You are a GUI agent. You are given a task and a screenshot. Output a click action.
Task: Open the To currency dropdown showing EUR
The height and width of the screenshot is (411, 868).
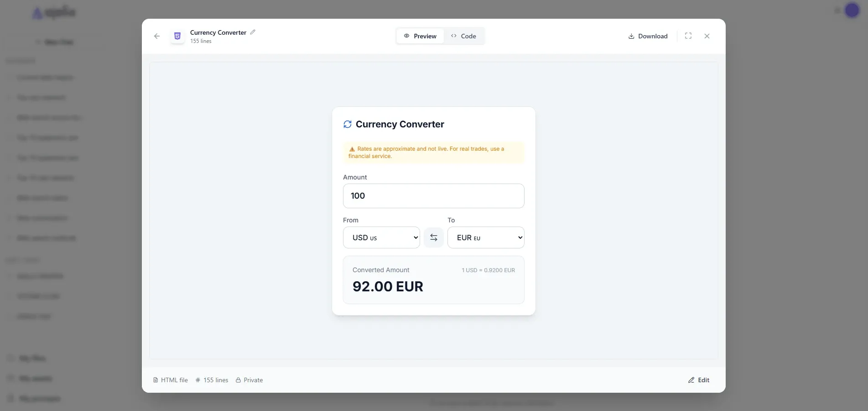pyautogui.click(x=486, y=237)
